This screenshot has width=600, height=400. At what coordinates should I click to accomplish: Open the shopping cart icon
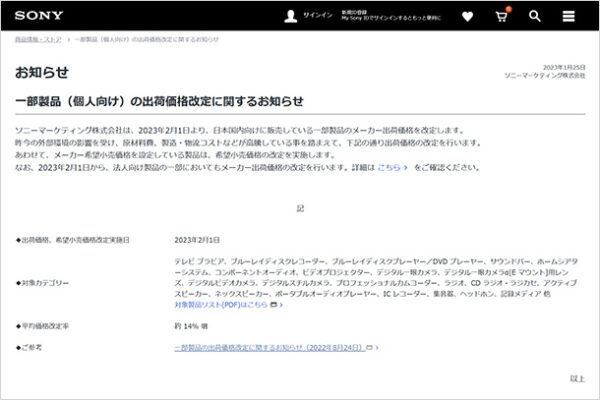point(502,16)
